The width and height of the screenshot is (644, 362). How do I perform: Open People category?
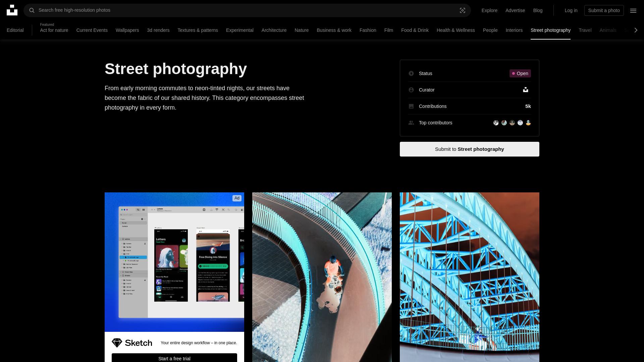point(490,30)
